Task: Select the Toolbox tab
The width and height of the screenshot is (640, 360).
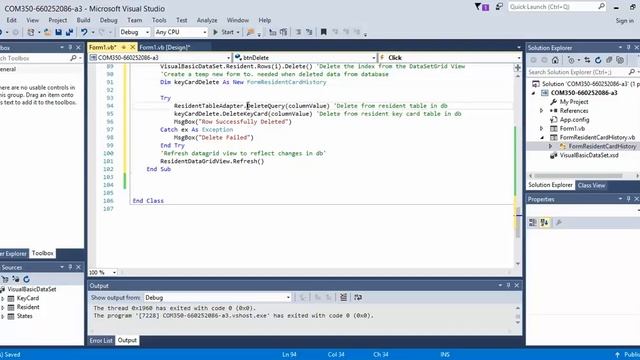Action: 42,253
